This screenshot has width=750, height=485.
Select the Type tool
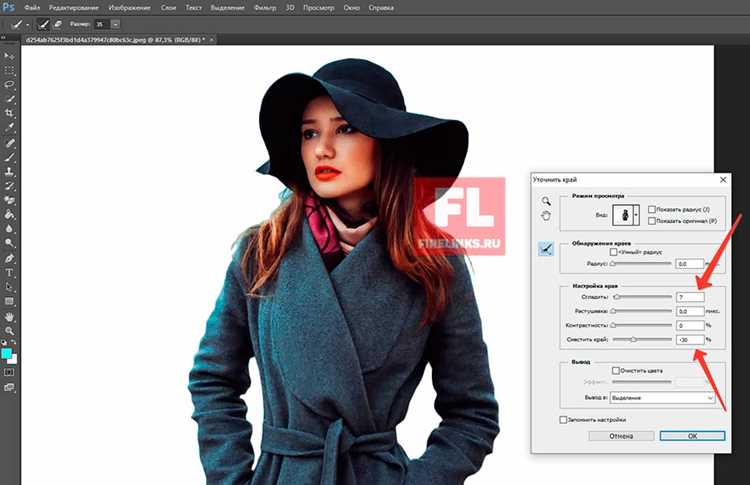9,273
